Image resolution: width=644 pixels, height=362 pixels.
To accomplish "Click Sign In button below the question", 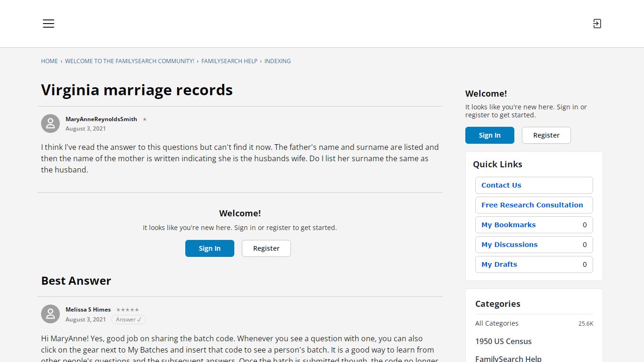I will (210, 248).
